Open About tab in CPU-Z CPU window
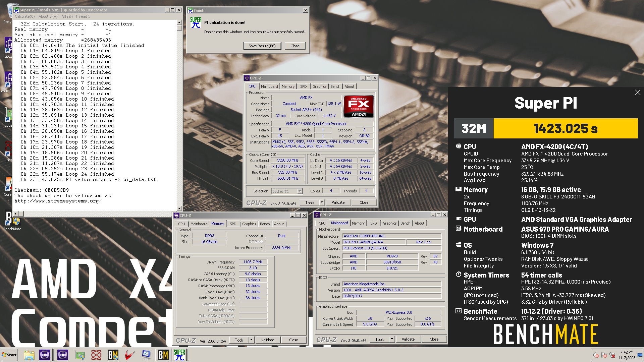Viewport: 644px width, 362px height. (x=350, y=86)
